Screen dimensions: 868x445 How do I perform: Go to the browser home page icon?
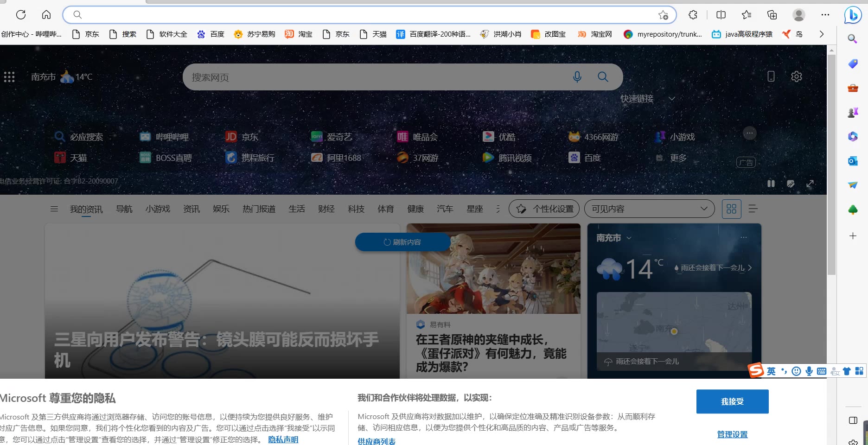(x=46, y=15)
